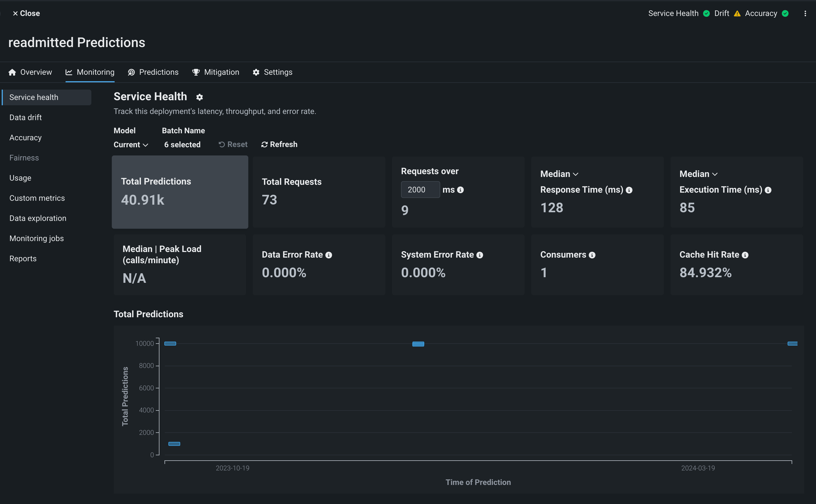This screenshot has width=816, height=504.
Task: Click the Cache Hit Rate info icon
Action: pyautogui.click(x=745, y=255)
